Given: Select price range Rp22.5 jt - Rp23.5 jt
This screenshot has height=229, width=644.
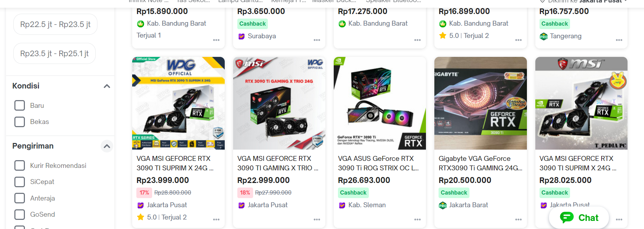Looking at the screenshot, I should point(55,24).
